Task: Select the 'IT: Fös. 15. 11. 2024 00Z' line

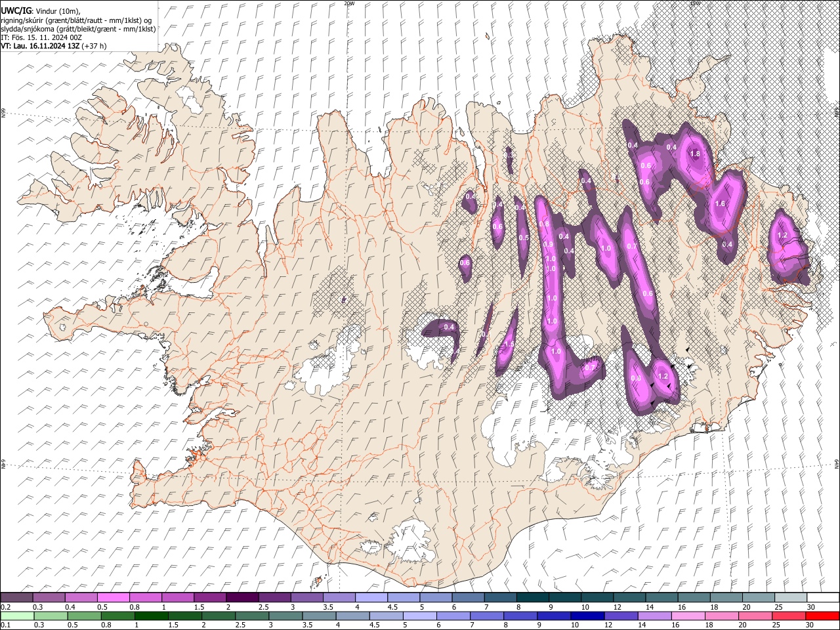Action: click(41, 37)
